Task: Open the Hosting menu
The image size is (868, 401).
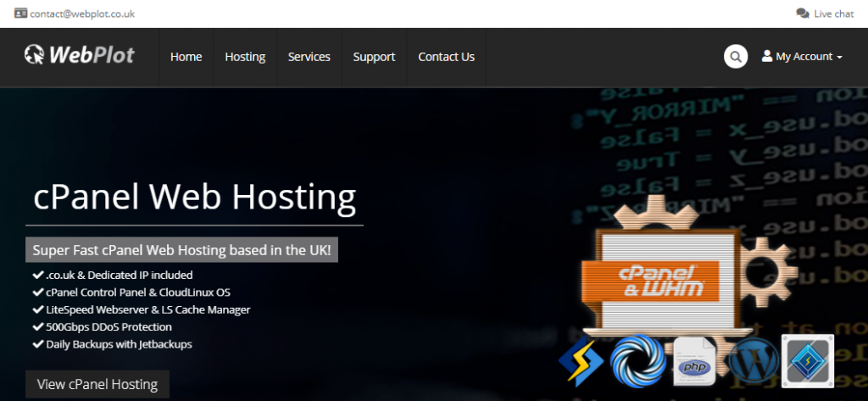Action: coord(245,57)
